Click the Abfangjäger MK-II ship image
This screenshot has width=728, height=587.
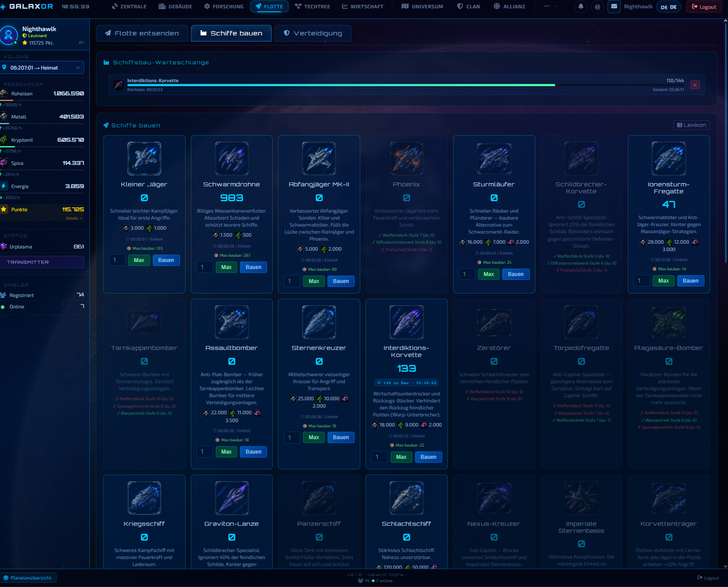(319, 158)
